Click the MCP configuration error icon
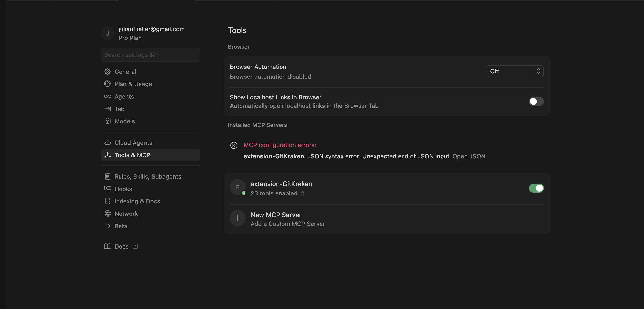Image resolution: width=644 pixels, height=309 pixels. [234, 146]
